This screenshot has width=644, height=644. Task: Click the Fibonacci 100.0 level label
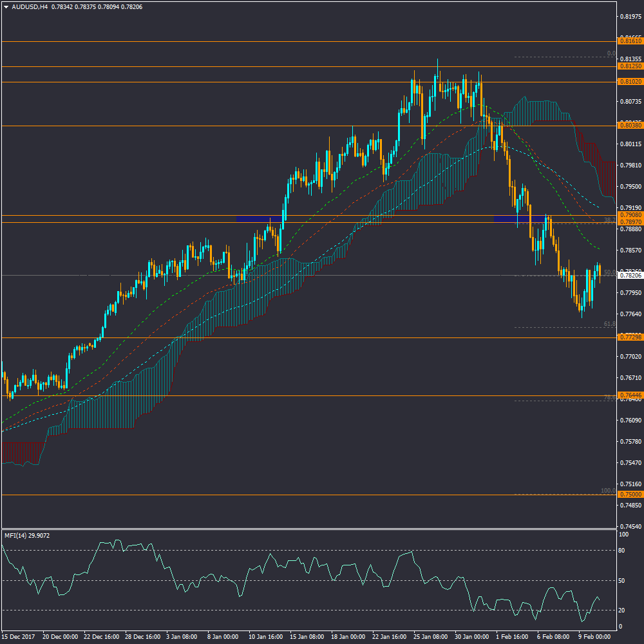click(608, 491)
